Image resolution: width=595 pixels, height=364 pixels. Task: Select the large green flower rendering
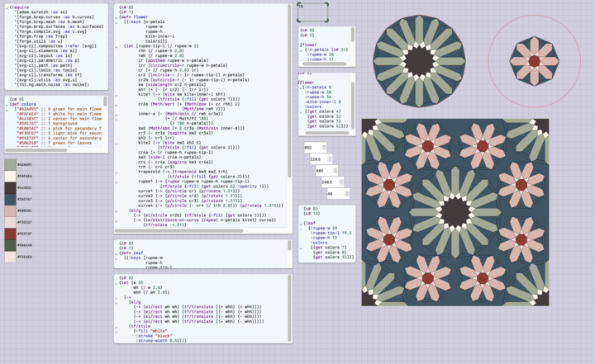pyautogui.click(x=419, y=61)
